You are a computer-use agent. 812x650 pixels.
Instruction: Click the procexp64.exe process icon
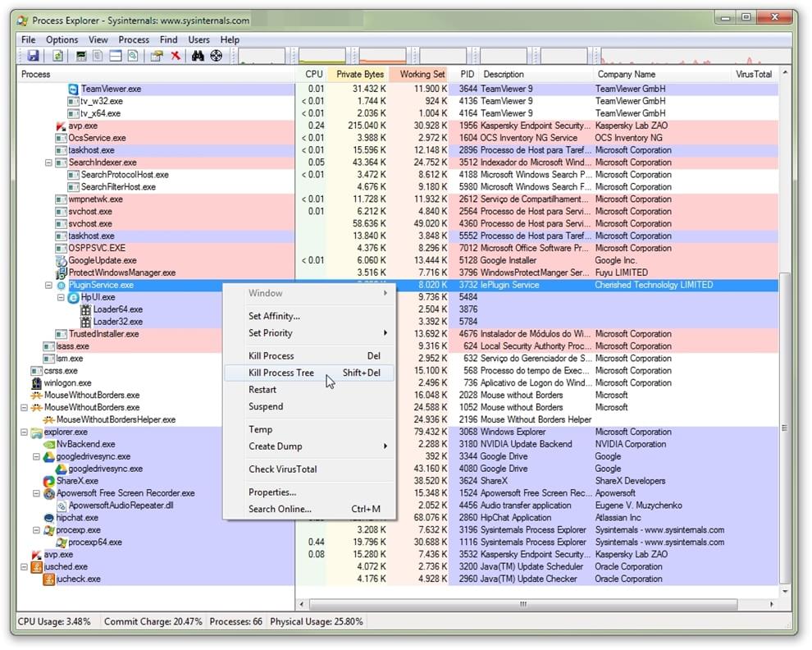coord(62,542)
